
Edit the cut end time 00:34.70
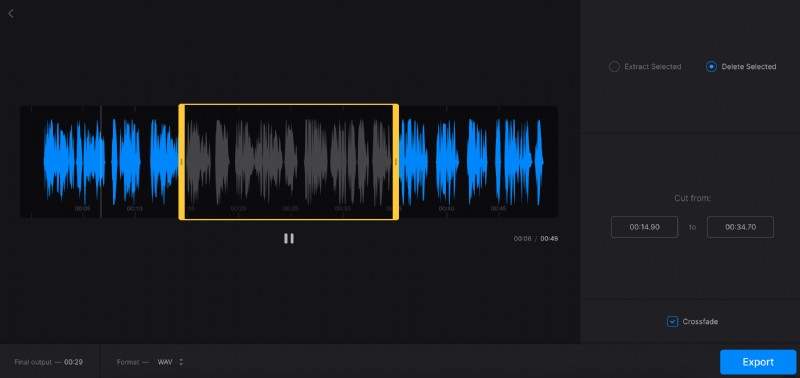[x=740, y=227]
